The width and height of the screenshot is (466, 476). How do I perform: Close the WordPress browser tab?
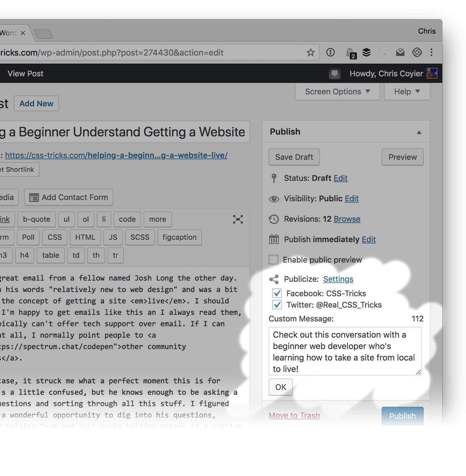[x=23, y=33]
